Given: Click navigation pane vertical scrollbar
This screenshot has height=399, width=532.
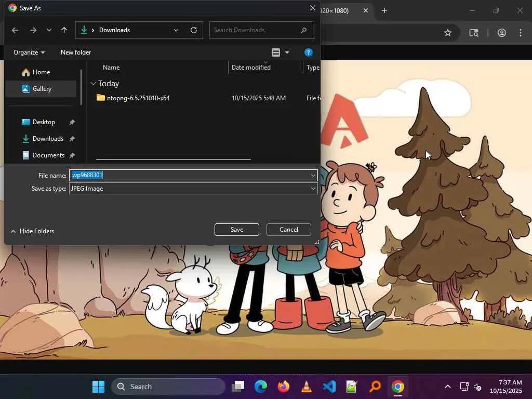Looking at the screenshot, I should (81, 87).
